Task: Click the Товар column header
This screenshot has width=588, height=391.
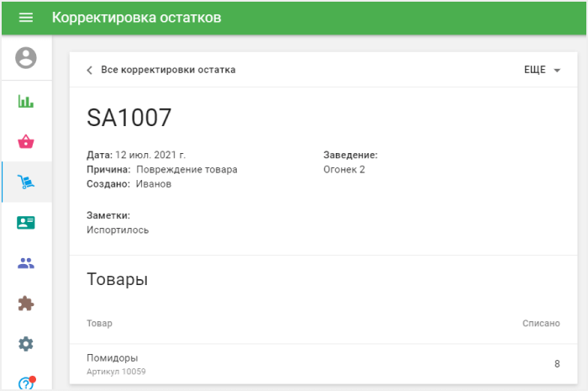Action: click(99, 323)
